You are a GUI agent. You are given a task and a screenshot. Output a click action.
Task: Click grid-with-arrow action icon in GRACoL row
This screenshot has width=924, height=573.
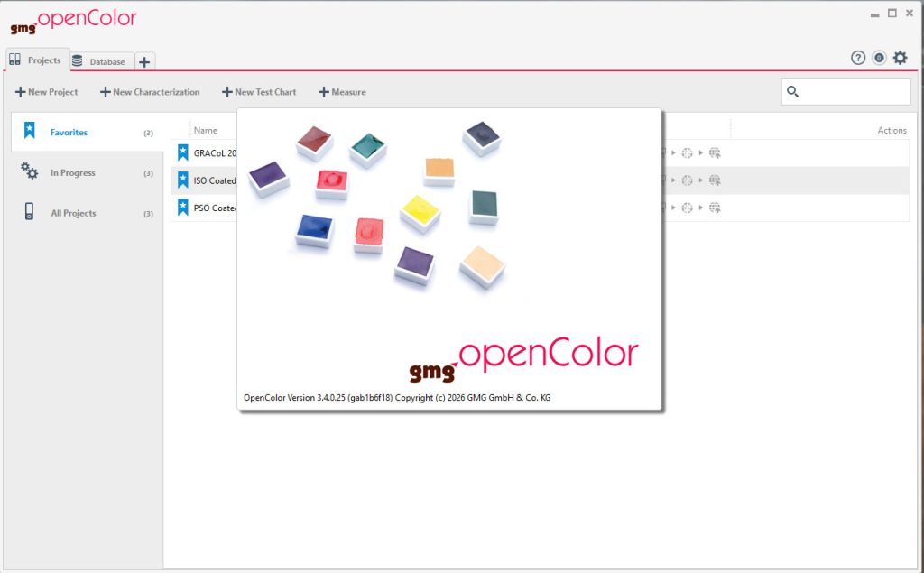pyautogui.click(x=715, y=152)
